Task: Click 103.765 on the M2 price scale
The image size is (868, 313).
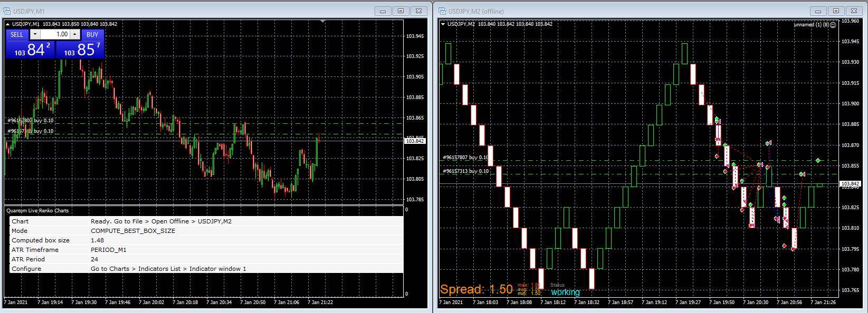Action: [850, 290]
